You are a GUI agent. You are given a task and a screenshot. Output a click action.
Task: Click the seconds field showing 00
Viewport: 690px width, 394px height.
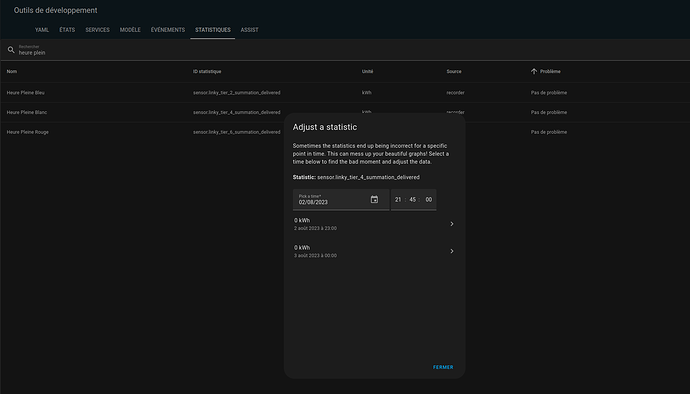pos(429,199)
